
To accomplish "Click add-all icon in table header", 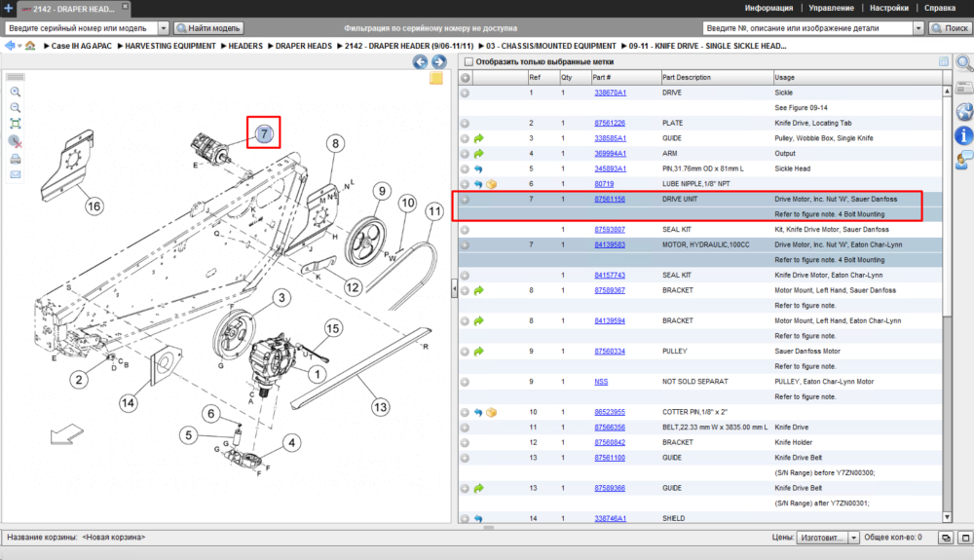I will click(x=466, y=78).
